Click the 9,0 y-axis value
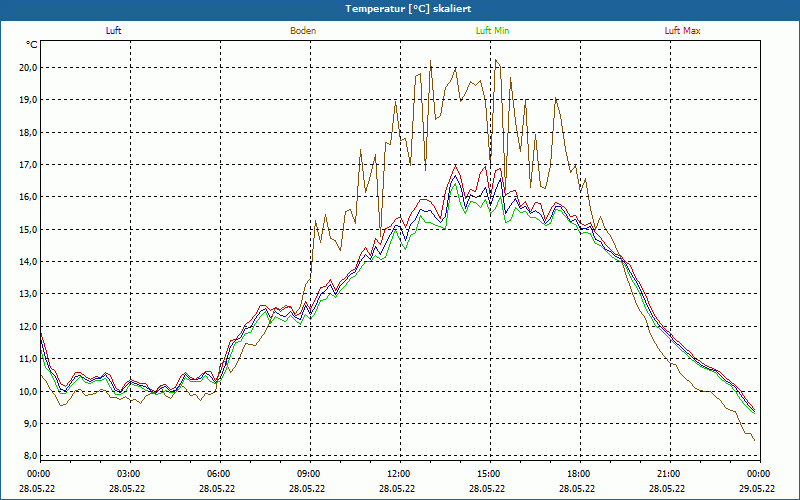Image resolution: width=800 pixels, height=500 pixels. pyautogui.click(x=31, y=423)
